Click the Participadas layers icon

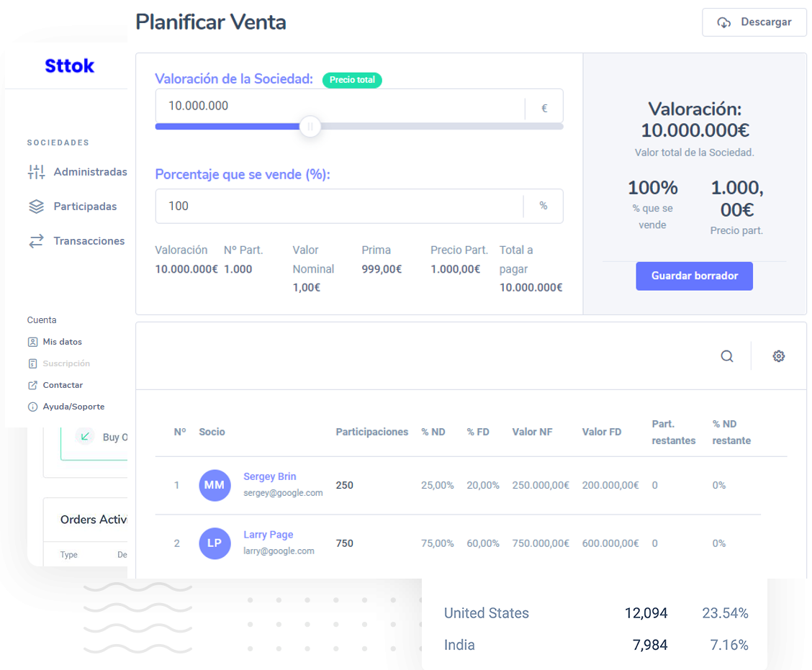pyautogui.click(x=36, y=207)
